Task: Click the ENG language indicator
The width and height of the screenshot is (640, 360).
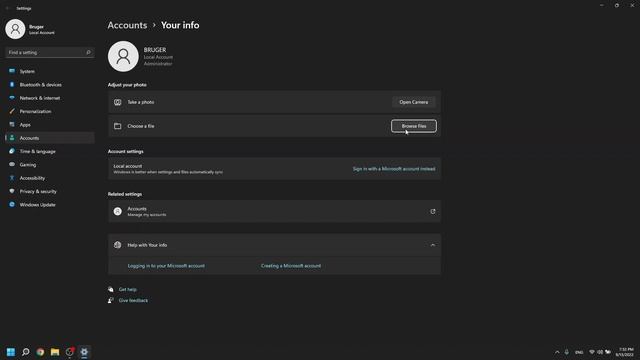Action: 579,352
